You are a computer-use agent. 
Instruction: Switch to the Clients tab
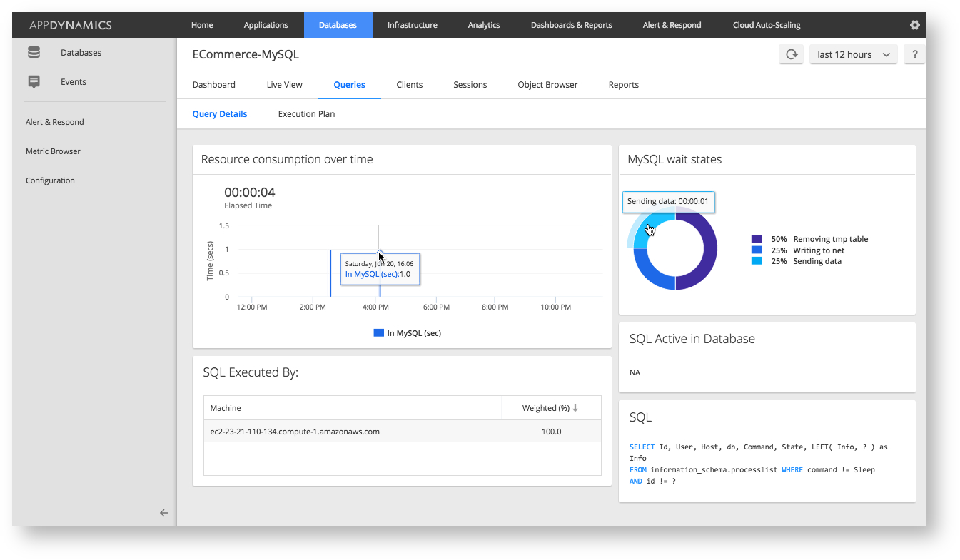[x=410, y=84]
